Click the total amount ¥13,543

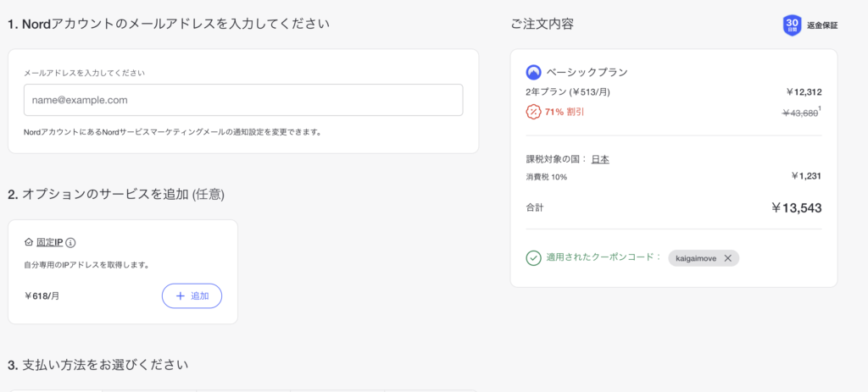click(x=797, y=208)
